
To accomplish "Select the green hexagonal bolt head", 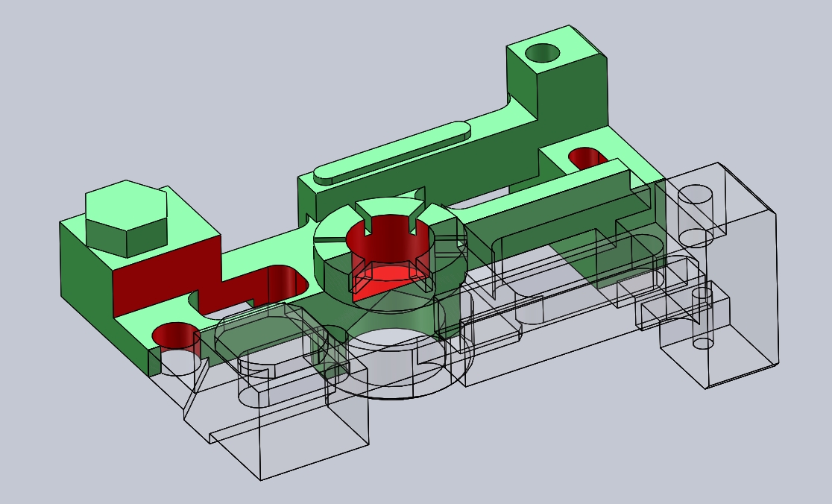I will coord(126,218).
